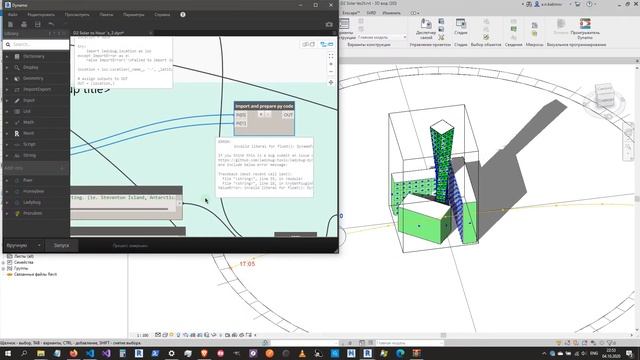
Task: Click the 1:100 view scale in Revit
Action: (x=142, y=335)
